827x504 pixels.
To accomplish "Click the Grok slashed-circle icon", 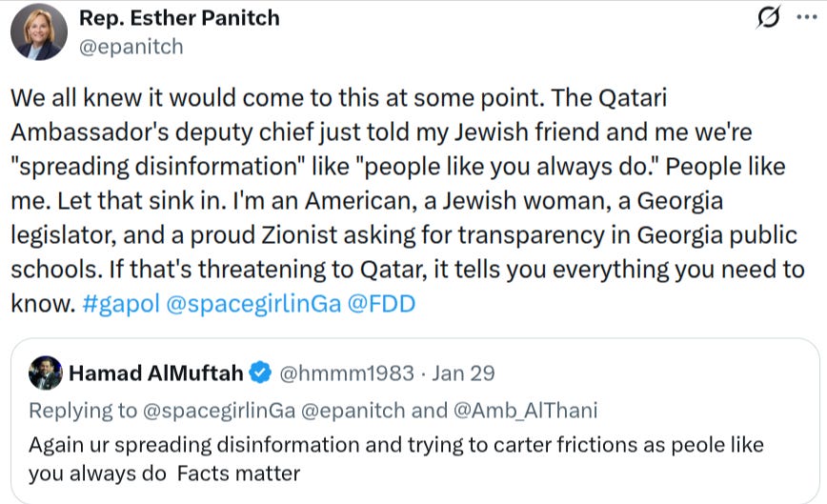I will [x=768, y=17].
